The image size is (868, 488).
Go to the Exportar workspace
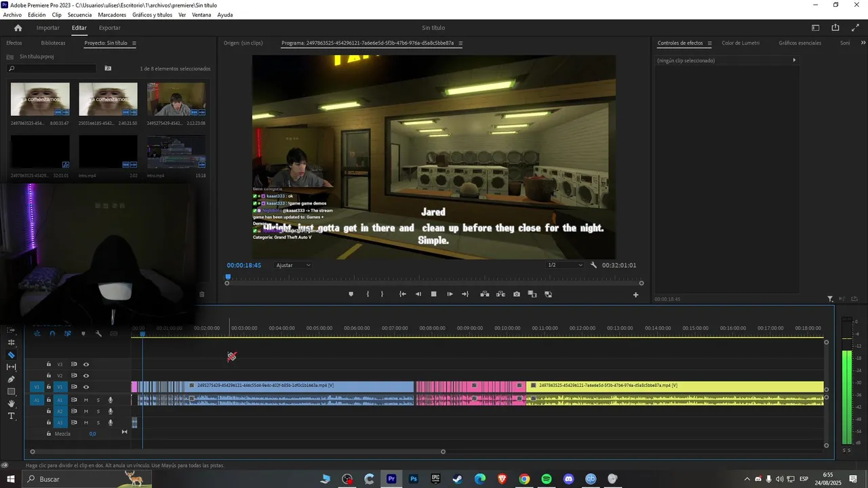click(x=110, y=28)
